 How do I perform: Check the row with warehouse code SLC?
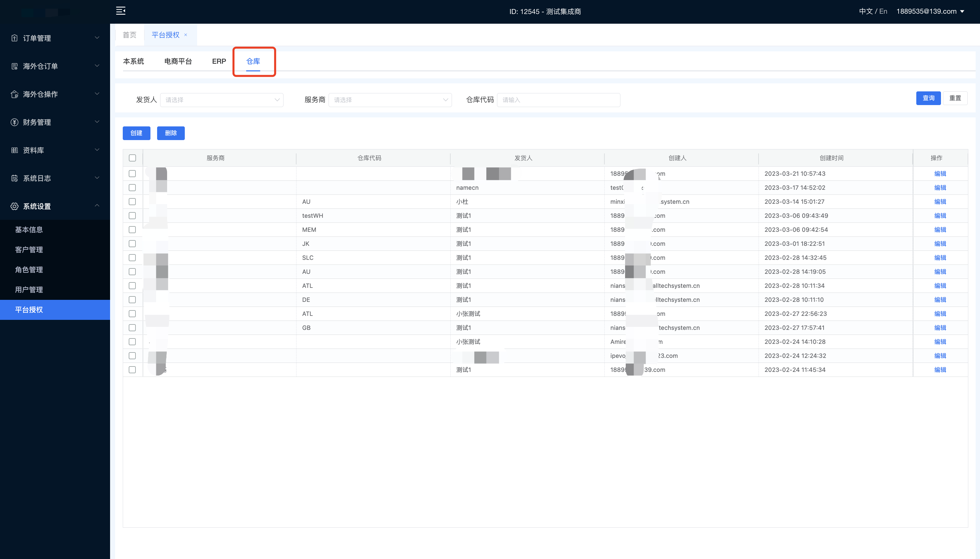point(132,257)
